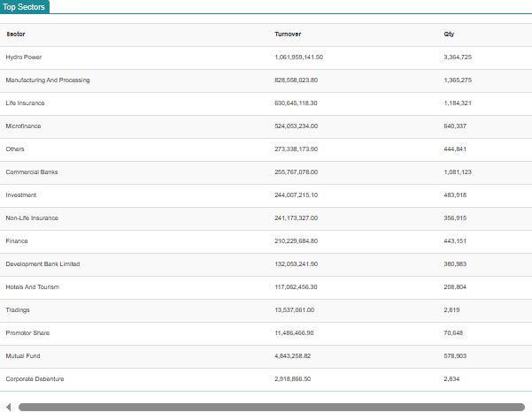The width and height of the screenshot is (532, 412).
Task: Click turnover value 13,537,061.00
Action: [295, 310]
